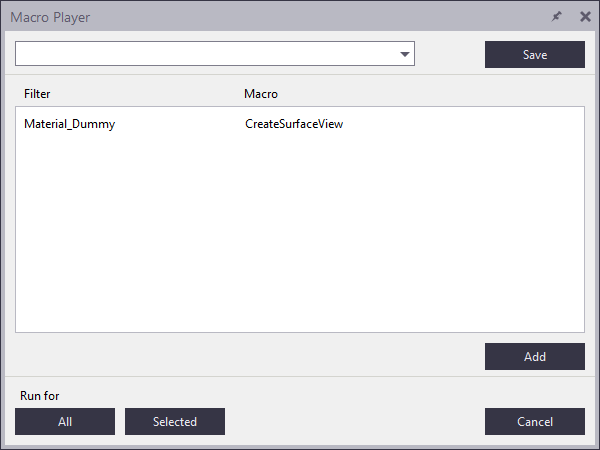Pin the Macro Player panel

click(557, 17)
